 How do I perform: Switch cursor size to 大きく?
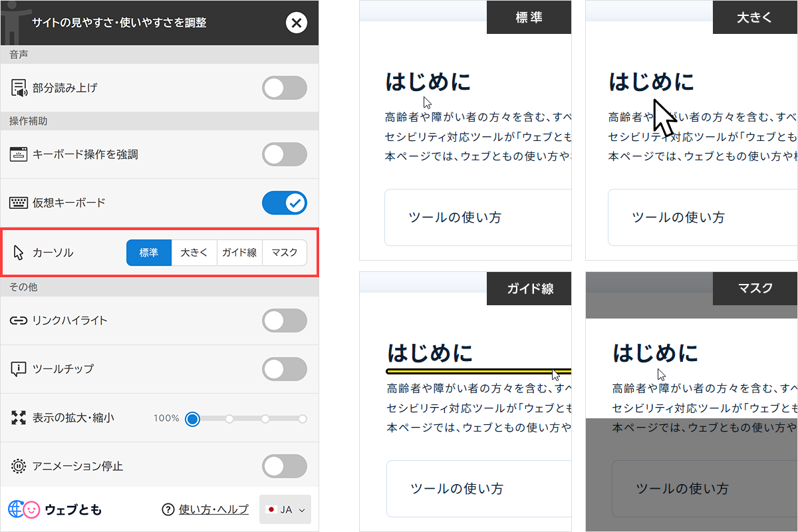[x=194, y=253]
